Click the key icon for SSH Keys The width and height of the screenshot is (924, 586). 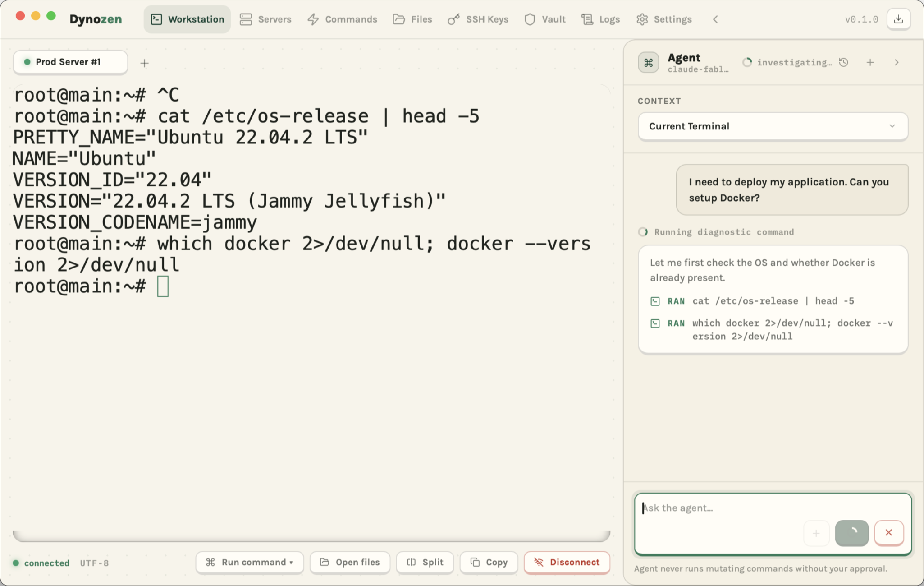coord(453,19)
